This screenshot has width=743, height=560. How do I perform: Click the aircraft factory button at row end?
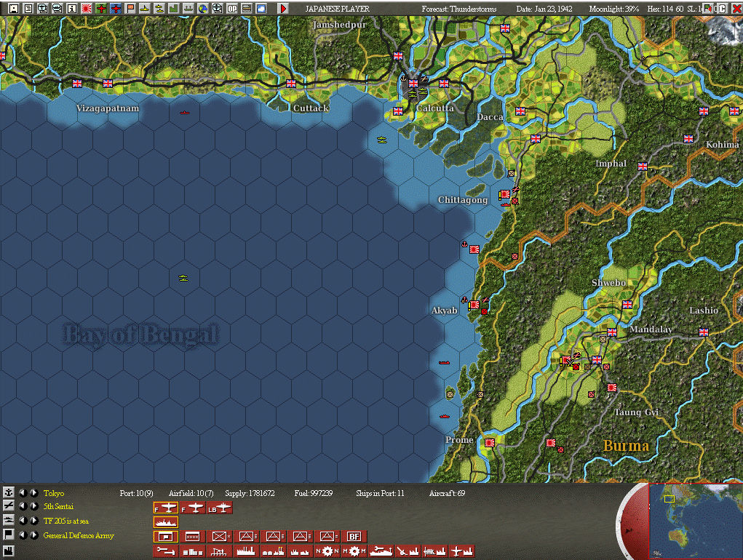[x=461, y=551]
